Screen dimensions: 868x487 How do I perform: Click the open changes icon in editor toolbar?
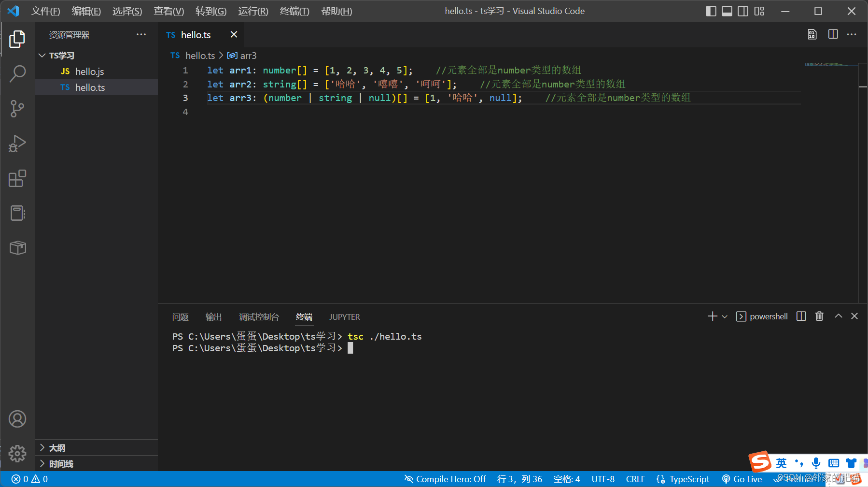point(812,34)
